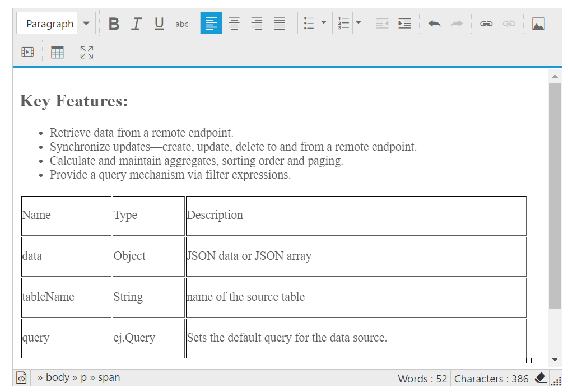Screen dimensions: 568x392
Task: Insert an image
Action: tap(538, 24)
